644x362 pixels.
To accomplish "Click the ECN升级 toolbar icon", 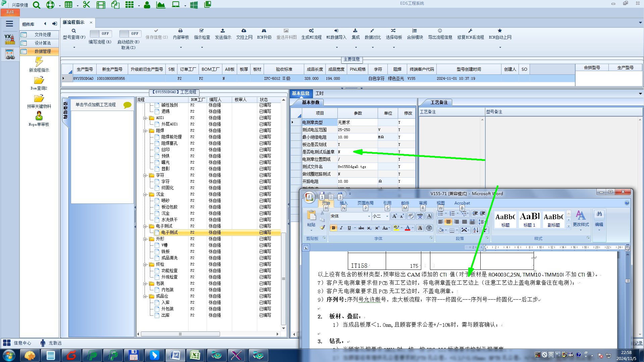I will click(264, 31).
